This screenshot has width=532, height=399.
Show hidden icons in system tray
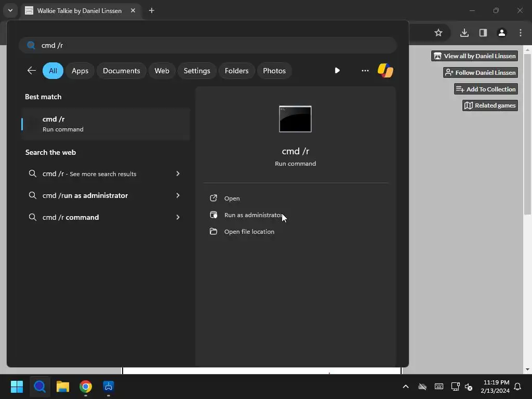(x=405, y=387)
